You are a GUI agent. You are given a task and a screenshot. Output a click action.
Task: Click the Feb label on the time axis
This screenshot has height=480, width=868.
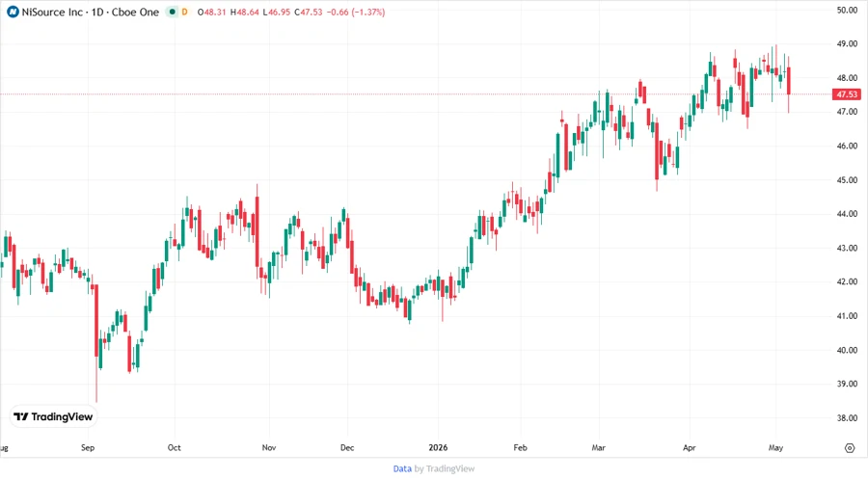(x=521, y=448)
